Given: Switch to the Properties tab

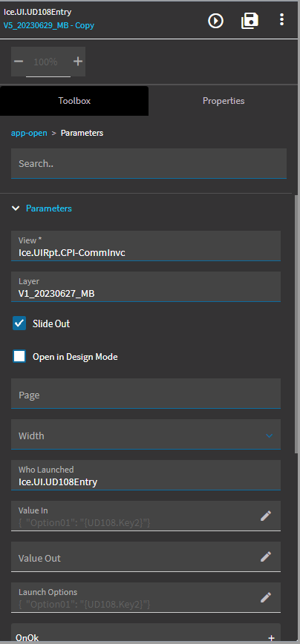Looking at the screenshot, I should click(x=224, y=101).
